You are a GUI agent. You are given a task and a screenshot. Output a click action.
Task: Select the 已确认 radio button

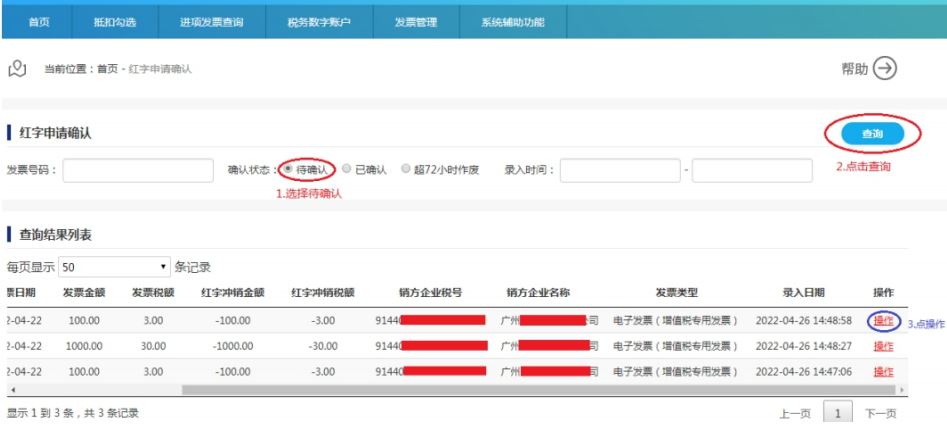(346, 170)
